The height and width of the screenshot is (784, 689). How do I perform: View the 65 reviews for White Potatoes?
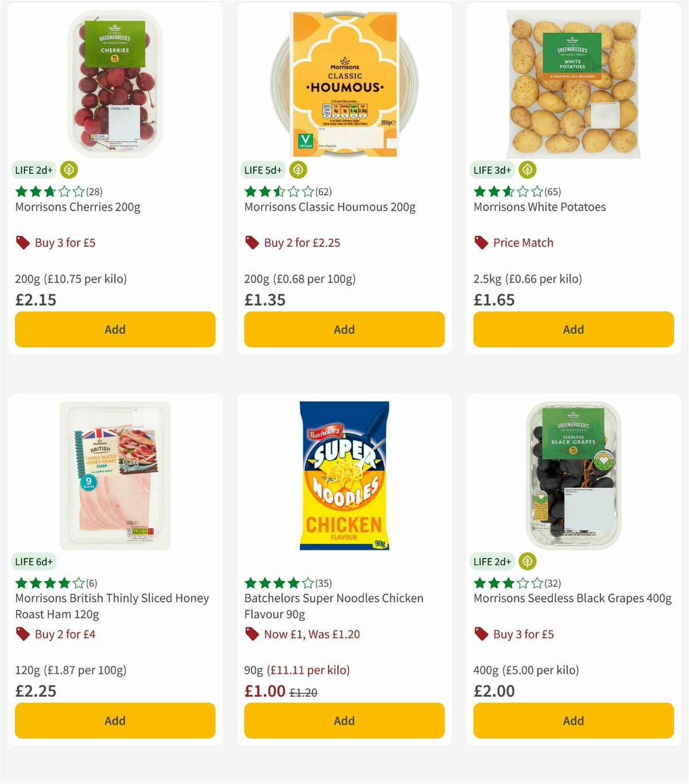(x=553, y=192)
